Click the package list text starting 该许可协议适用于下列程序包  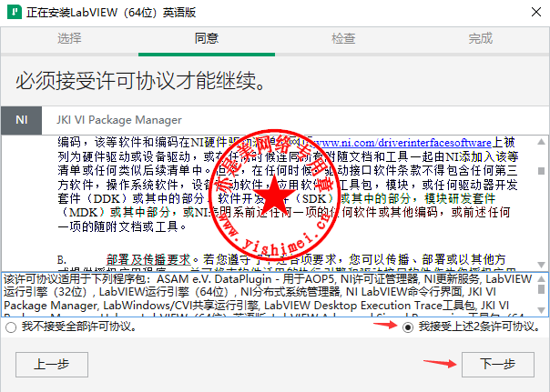(x=269, y=295)
